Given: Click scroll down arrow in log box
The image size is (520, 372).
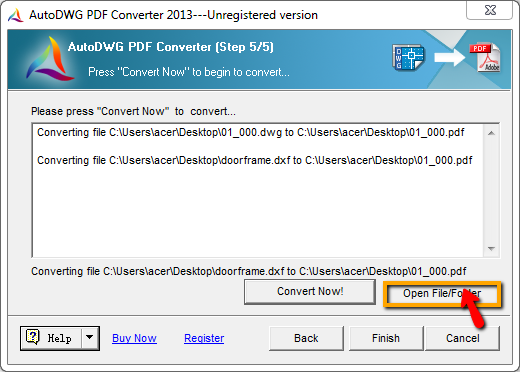Looking at the screenshot, I should click(491, 248).
